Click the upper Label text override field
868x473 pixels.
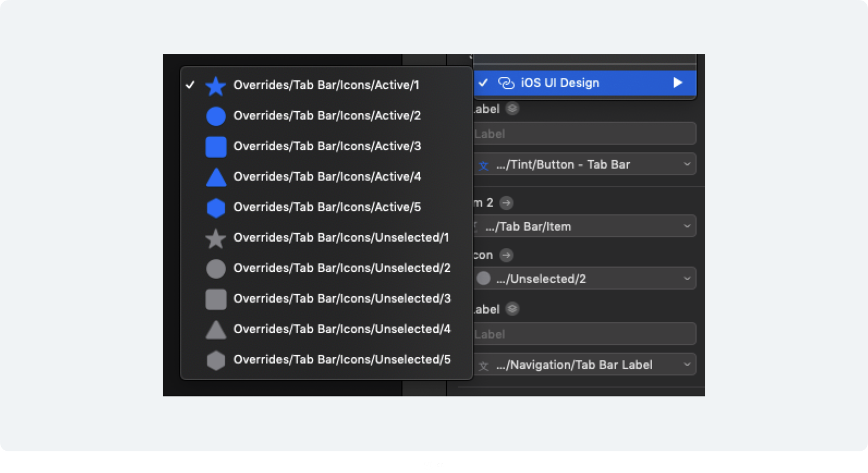point(585,134)
